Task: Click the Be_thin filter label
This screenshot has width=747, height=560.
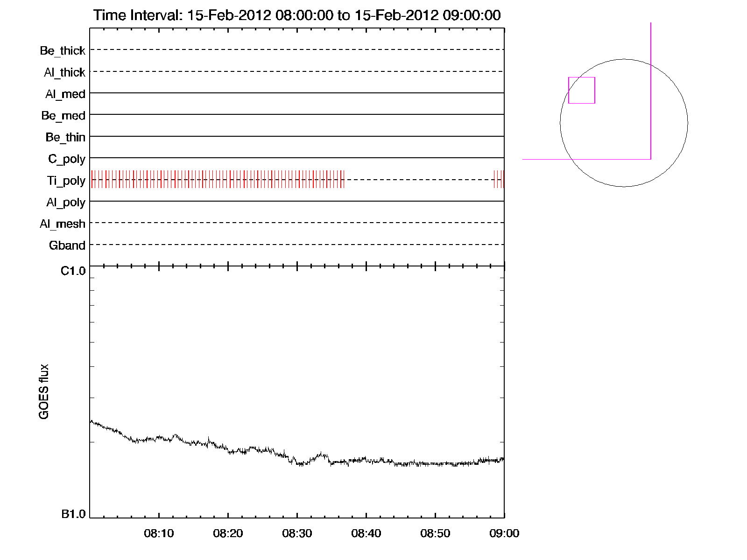Action: pos(65,137)
